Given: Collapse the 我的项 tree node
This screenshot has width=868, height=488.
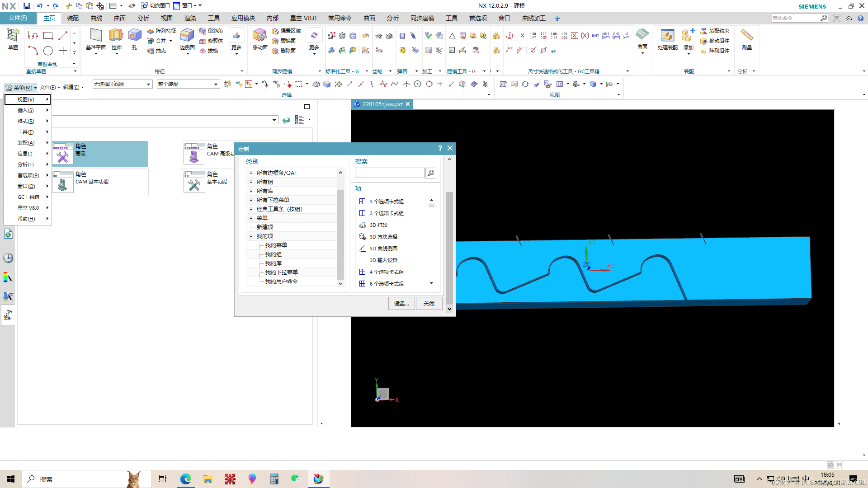Looking at the screenshot, I should coord(251,236).
